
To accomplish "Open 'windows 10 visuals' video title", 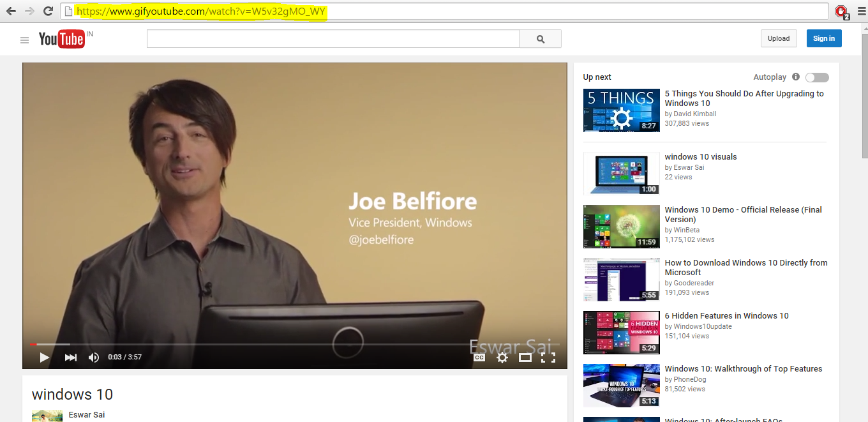I will [701, 157].
